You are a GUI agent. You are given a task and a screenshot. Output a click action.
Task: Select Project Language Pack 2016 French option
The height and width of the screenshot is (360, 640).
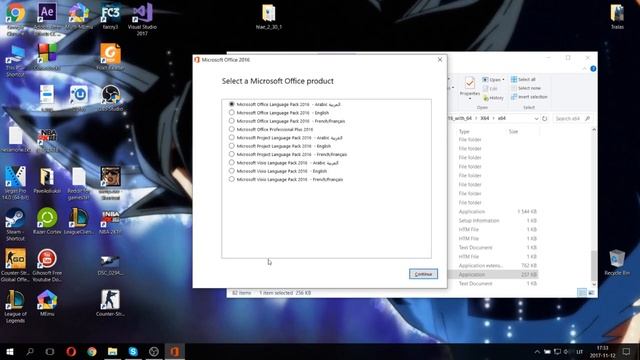tap(288, 154)
